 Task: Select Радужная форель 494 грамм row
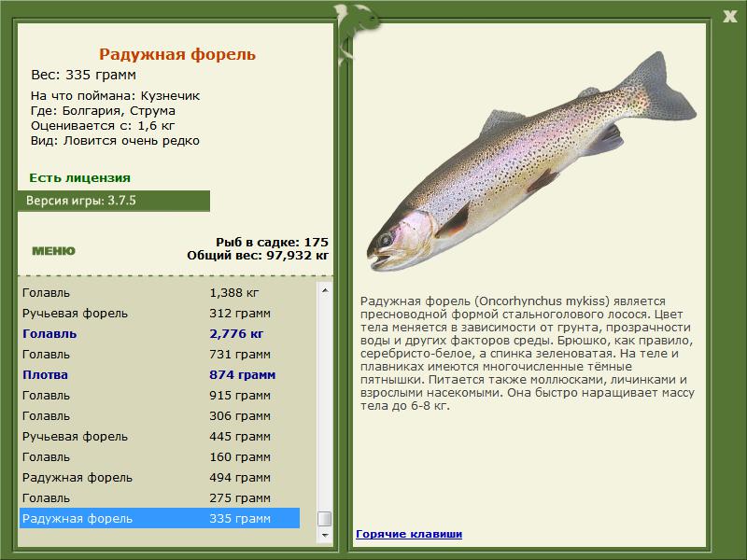tap(160, 477)
